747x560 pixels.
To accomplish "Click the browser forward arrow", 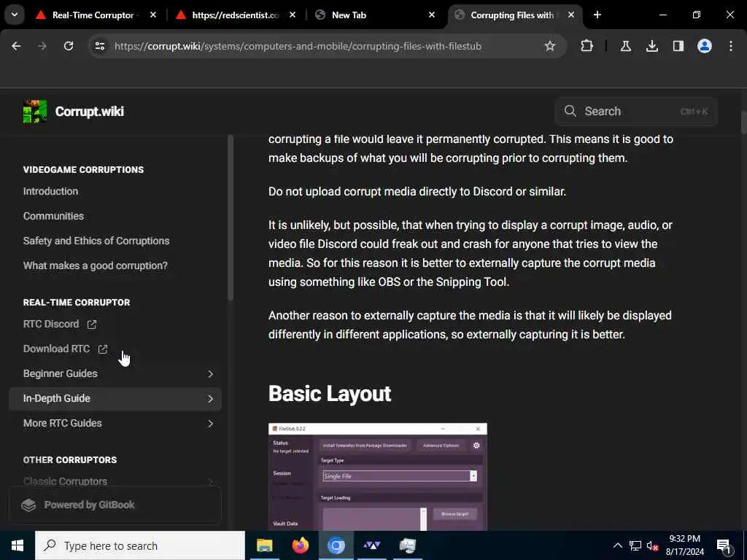I will [42, 46].
